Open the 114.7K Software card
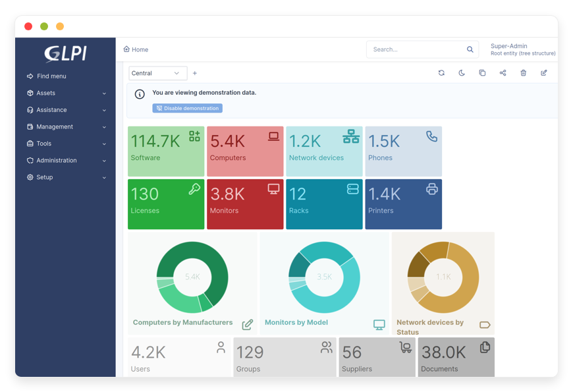This screenshot has height=392, width=573. [166, 152]
